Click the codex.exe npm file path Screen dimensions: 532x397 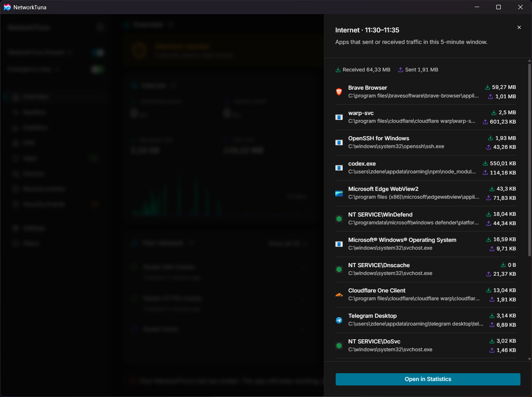pyautogui.click(x=412, y=172)
